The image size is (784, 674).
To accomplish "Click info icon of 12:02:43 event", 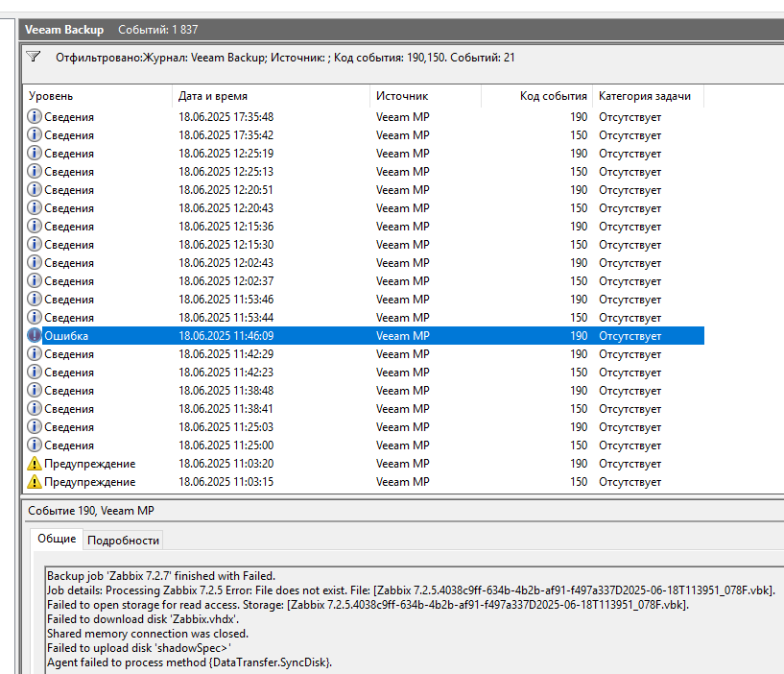I will [x=34, y=263].
